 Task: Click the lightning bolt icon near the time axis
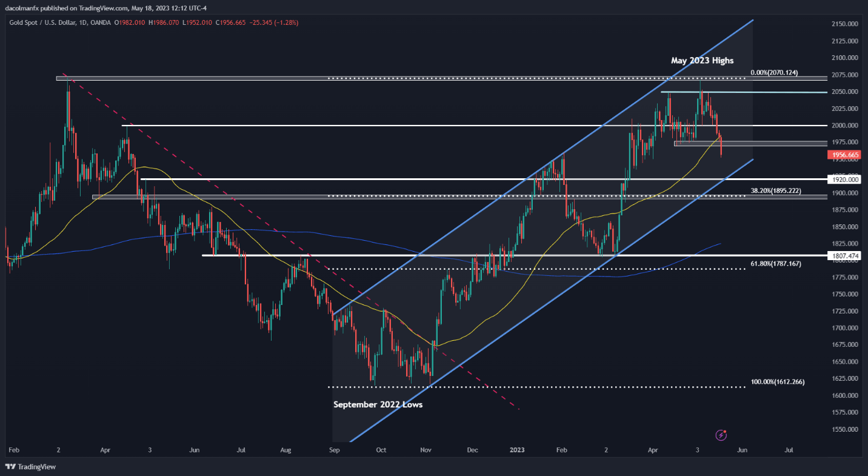tap(721, 435)
